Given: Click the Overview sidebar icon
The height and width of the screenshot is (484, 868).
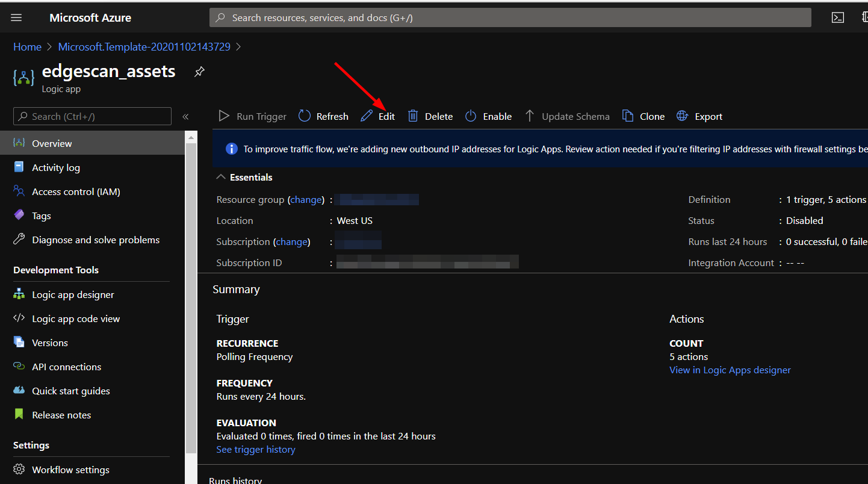Looking at the screenshot, I should [x=19, y=143].
